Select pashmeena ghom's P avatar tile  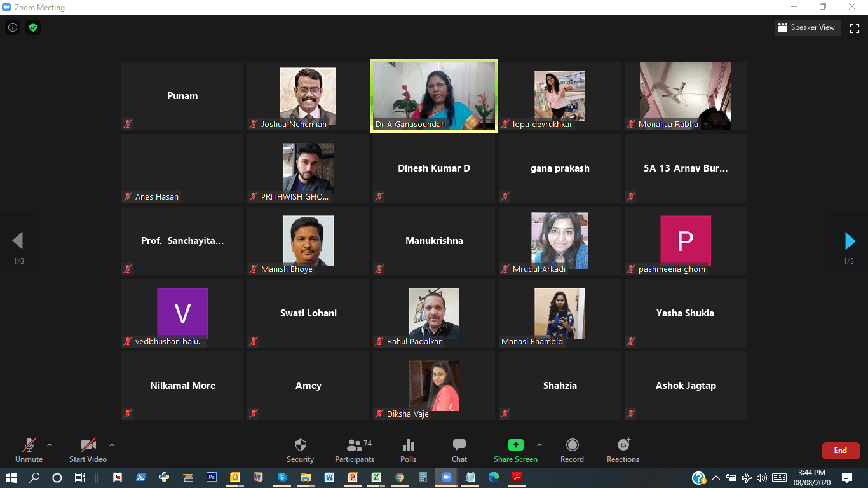(x=686, y=241)
